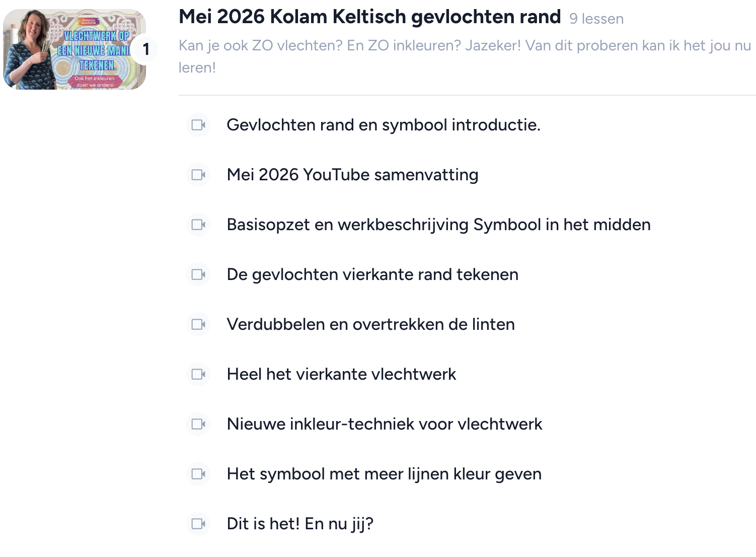The image size is (756, 557).
Task: Open lesson Gevlochten rand en symbool introductie
Action: 384,125
